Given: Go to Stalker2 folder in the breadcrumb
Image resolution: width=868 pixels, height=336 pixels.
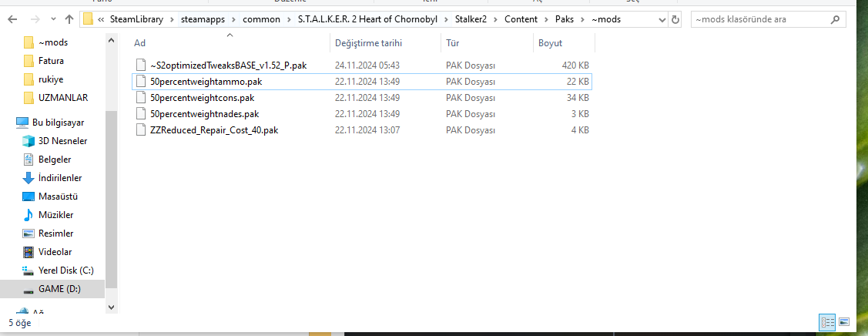Looking at the screenshot, I should point(471,19).
